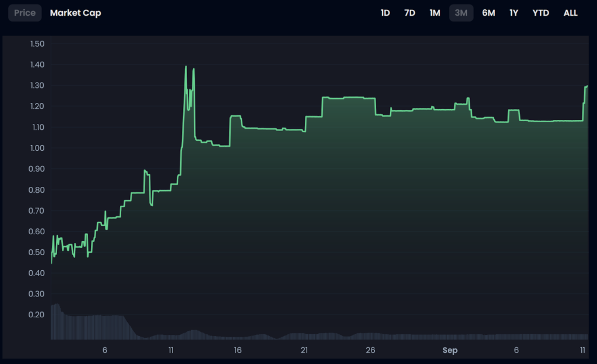
Task: Select the 1M time range
Action: coord(435,13)
